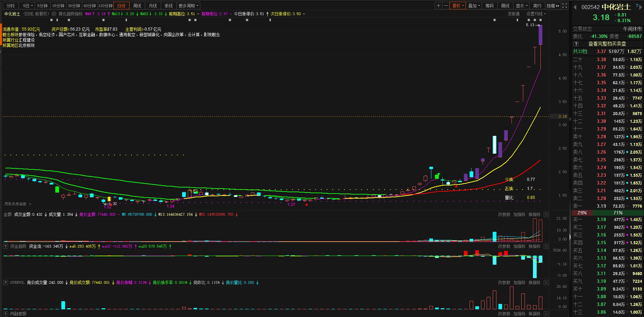The width and height of the screenshot is (644, 317).
Task: Close the 资金趋势 sub-panel
Action: (546, 247)
